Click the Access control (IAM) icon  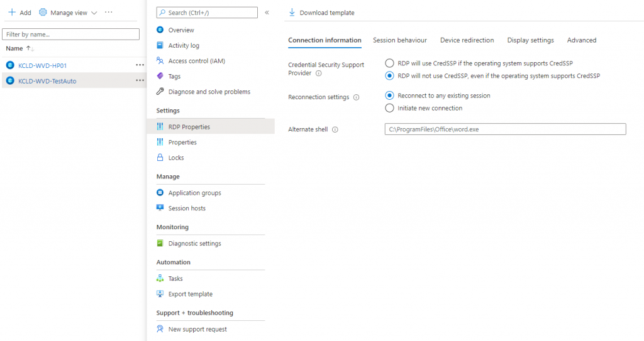click(160, 61)
